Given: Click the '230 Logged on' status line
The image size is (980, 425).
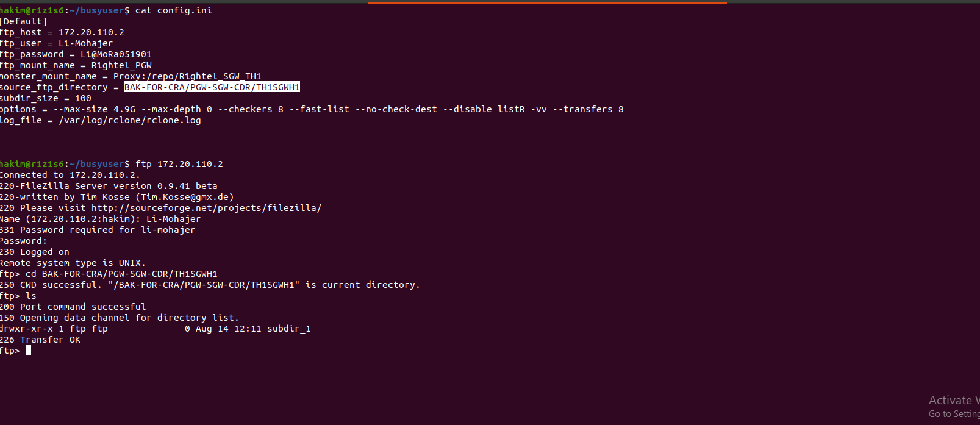Looking at the screenshot, I should click(35, 252).
